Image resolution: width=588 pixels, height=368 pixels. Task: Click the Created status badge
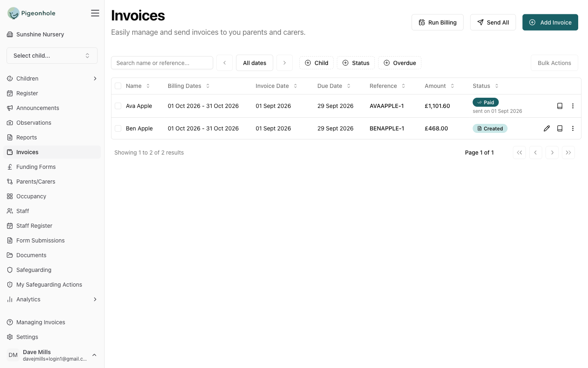click(490, 128)
